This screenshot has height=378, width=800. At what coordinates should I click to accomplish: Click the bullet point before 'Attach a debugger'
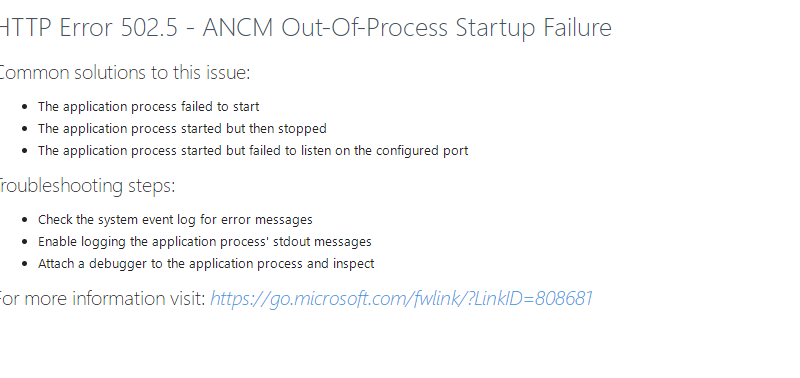26,264
